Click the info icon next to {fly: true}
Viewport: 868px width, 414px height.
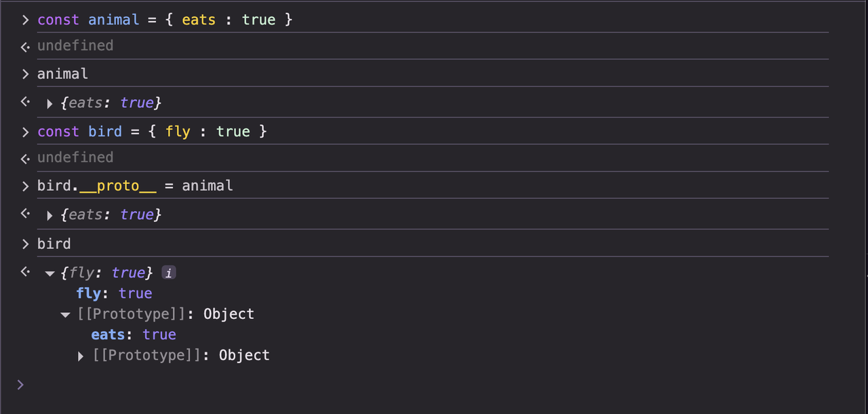point(169,273)
